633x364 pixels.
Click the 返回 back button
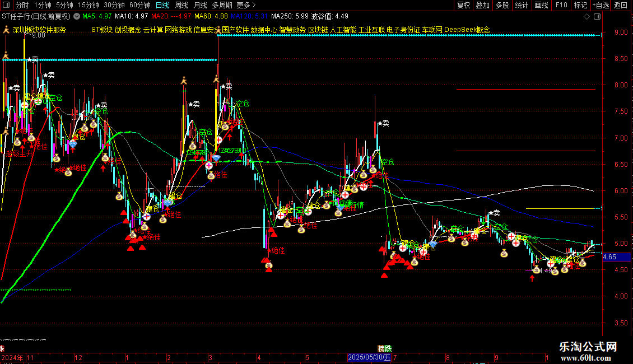(x=621, y=5)
